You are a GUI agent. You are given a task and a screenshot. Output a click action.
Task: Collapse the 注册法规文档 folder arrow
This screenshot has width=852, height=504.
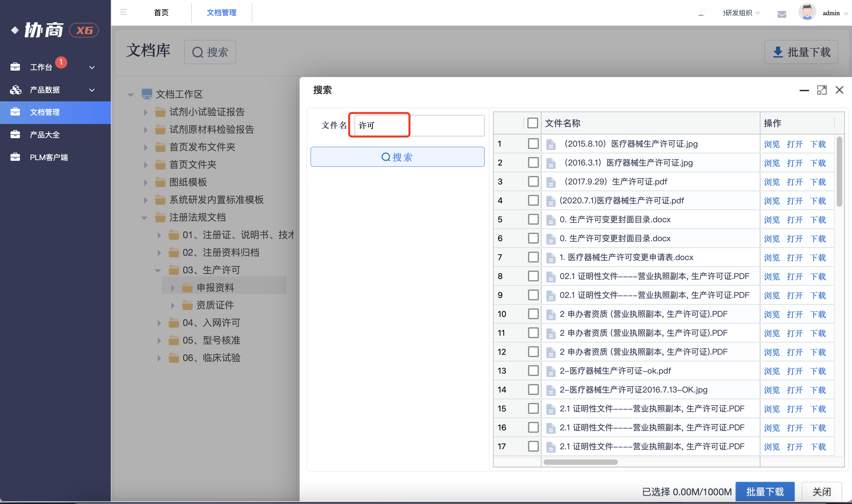tap(144, 218)
